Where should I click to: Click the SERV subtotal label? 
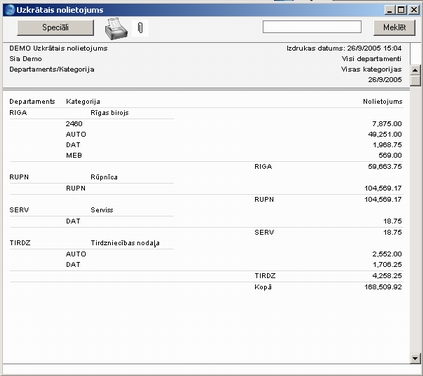click(x=264, y=232)
